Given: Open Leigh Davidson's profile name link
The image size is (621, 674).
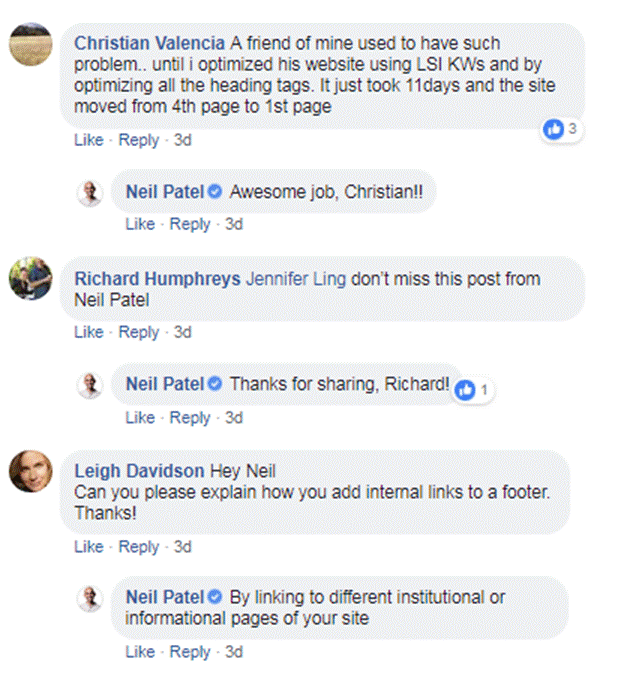Looking at the screenshot, I should tap(139, 471).
